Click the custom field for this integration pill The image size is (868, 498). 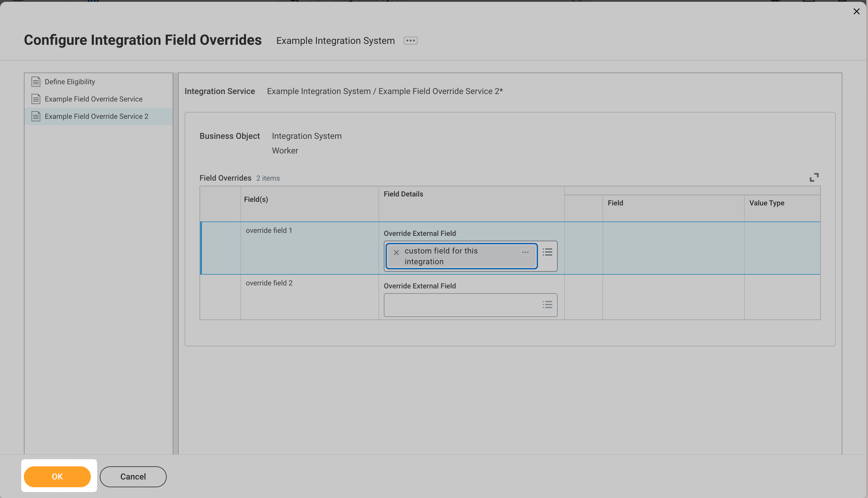pyautogui.click(x=461, y=256)
